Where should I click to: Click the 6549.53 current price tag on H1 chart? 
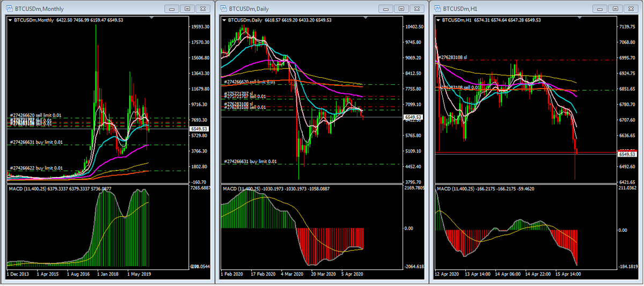pos(626,154)
